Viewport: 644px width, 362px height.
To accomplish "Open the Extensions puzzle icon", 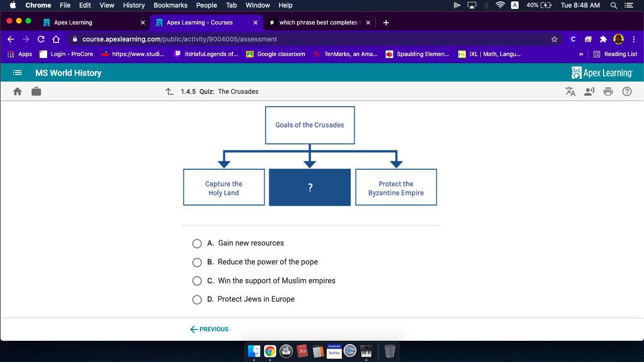I will [603, 39].
